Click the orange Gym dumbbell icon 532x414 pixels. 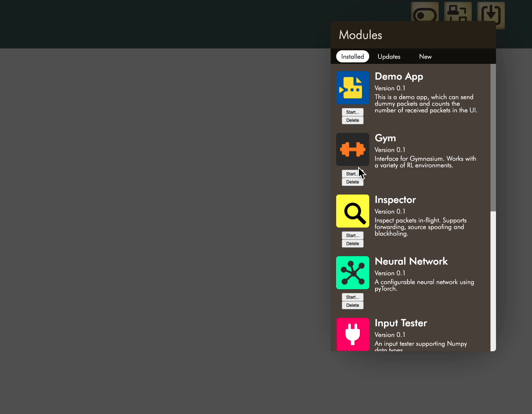(x=352, y=149)
